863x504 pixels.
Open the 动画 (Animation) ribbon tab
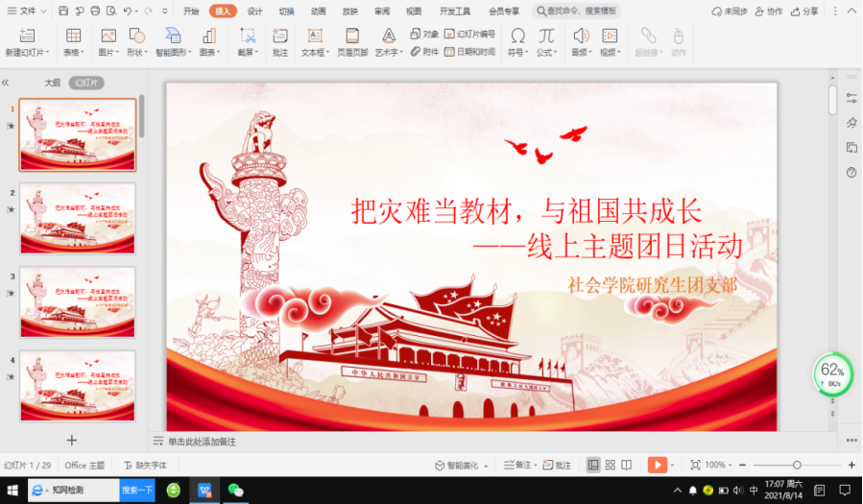click(318, 11)
